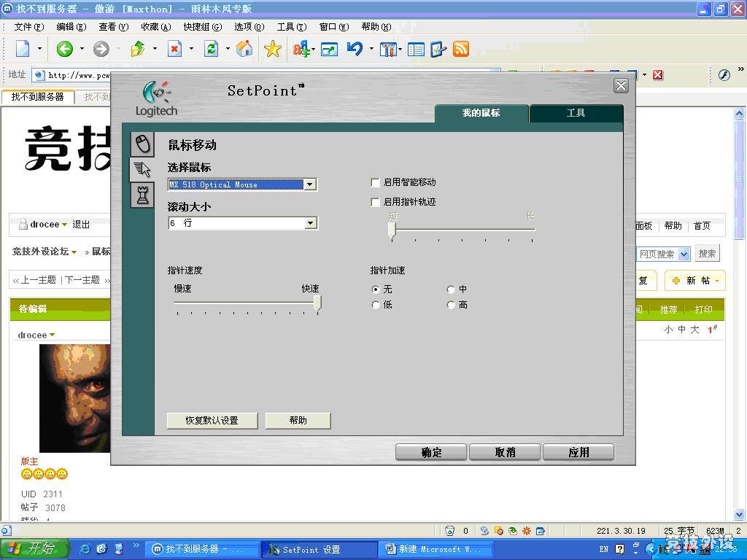Click the Stop loading red X icon

pos(175,49)
